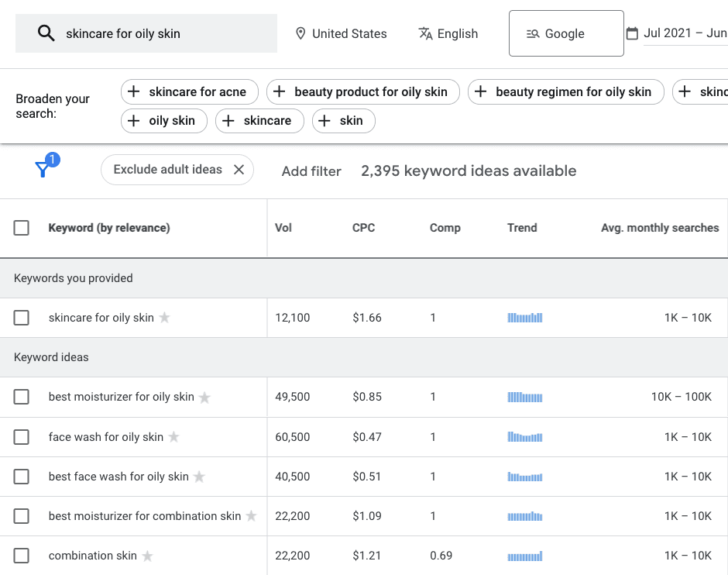Image resolution: width=728 pixels, height=575 pixels.
Task: Select the $1.66 CPC value
Action: [x=367, y=318]
